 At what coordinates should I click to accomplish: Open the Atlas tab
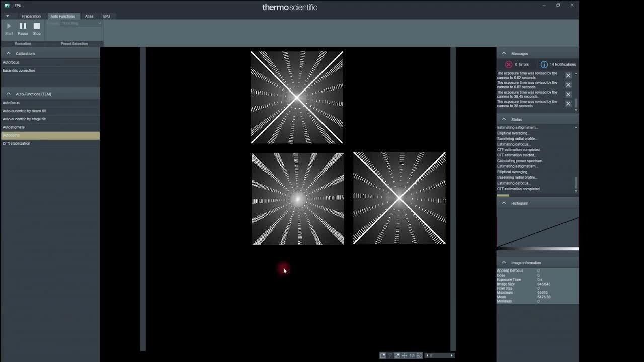(x=89, y=16)
